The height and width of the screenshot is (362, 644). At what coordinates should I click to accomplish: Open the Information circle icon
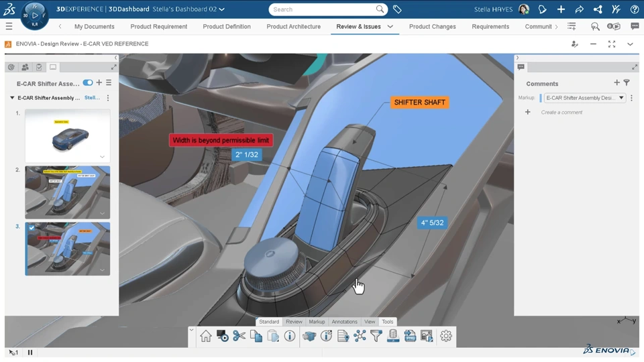290,336
